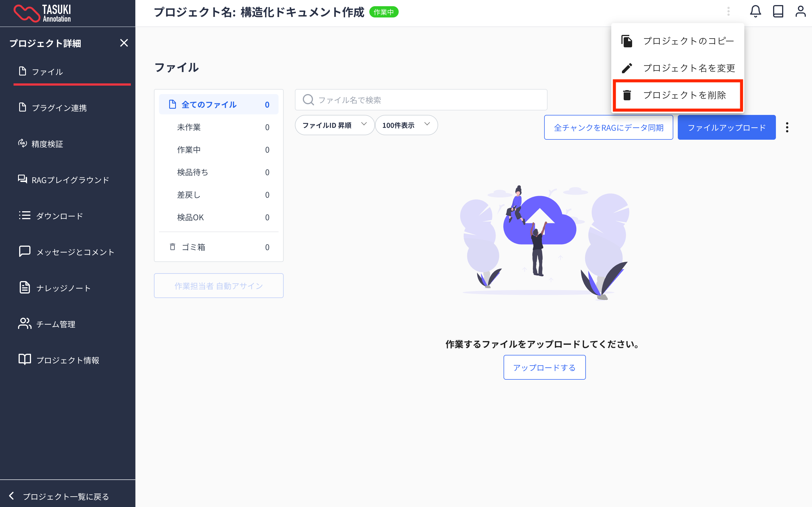
Task: Close the プロジェクト詳細 sidebar with X
Action: click(124, 43)
